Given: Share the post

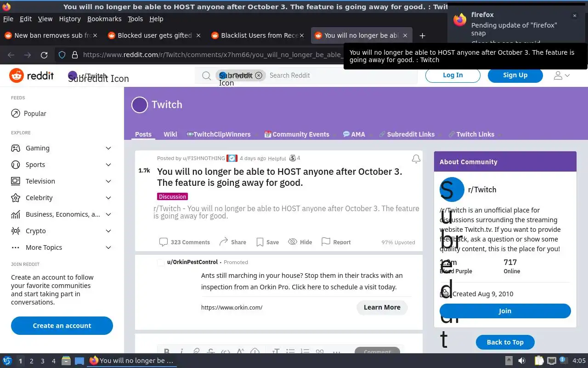Looking at the screenshot, I should point(232,242).
